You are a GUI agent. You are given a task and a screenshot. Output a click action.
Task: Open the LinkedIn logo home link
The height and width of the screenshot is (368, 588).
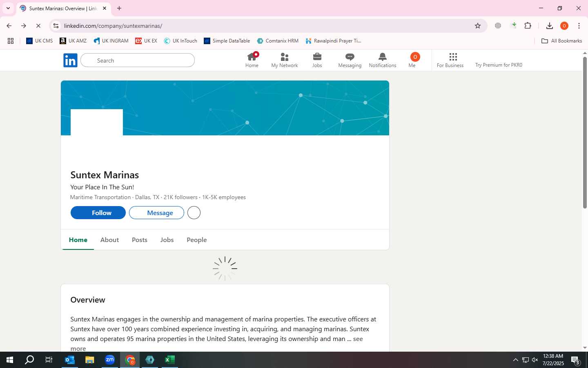pyautogui.click(x=70, y=61)
